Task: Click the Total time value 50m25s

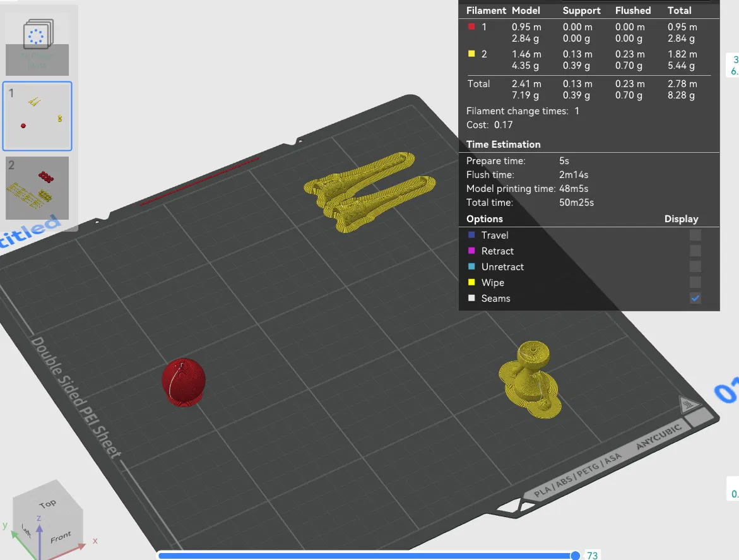Action: pos(576,202)
